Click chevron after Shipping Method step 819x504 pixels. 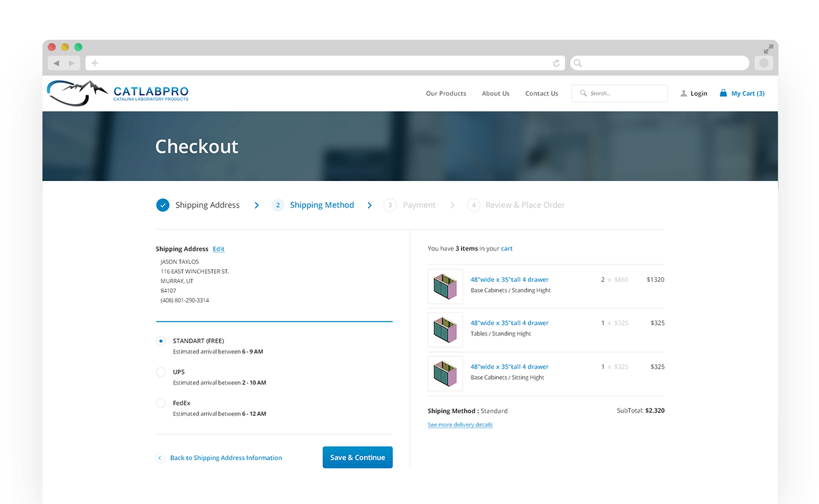pos(369,206)
